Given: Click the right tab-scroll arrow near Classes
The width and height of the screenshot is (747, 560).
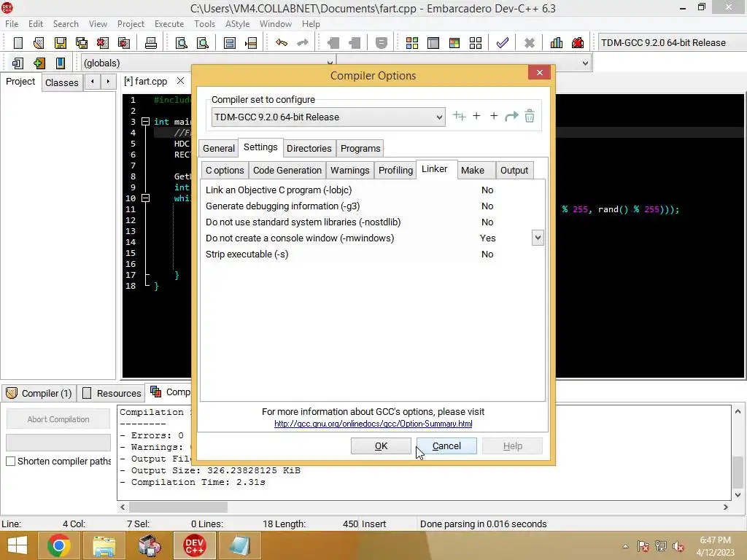Looking at the screenshot, I should coord(108,82).
